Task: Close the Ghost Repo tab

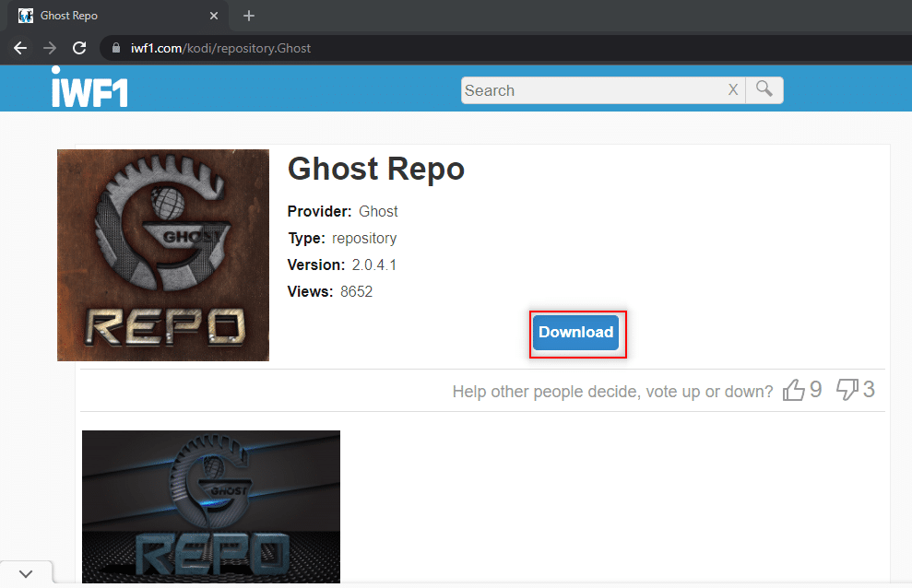Action: 214,16
